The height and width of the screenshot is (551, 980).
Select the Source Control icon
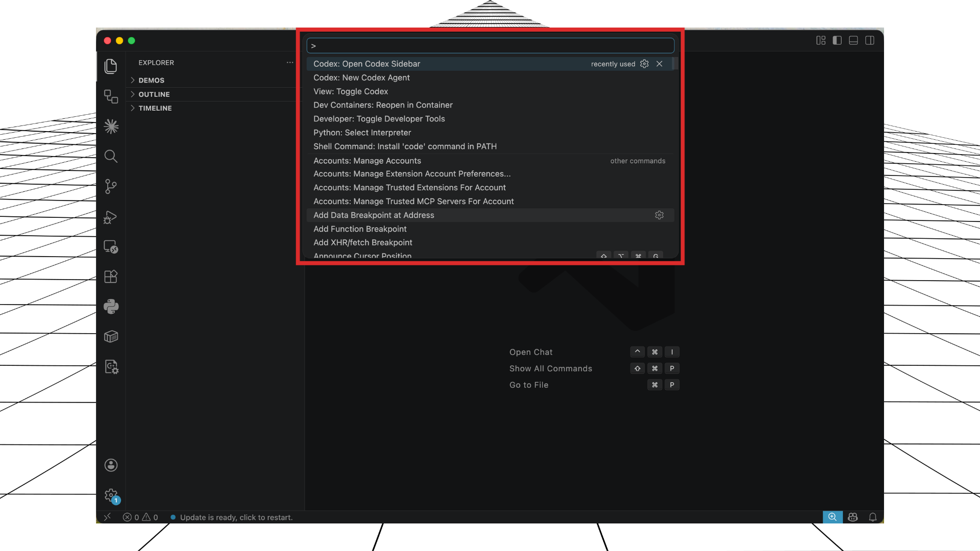coord(111,186)
